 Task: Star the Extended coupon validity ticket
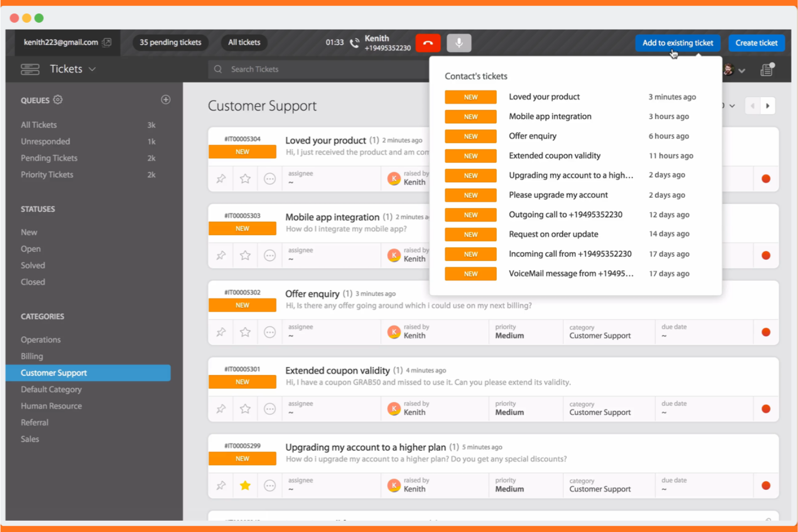pyautogui.click(x=245, y=409)
